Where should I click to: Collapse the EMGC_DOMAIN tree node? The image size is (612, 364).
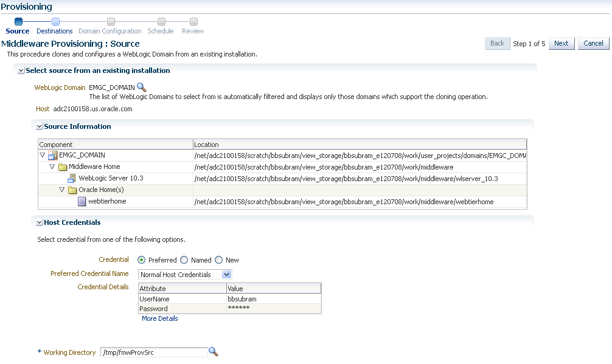tap(42, 155)
